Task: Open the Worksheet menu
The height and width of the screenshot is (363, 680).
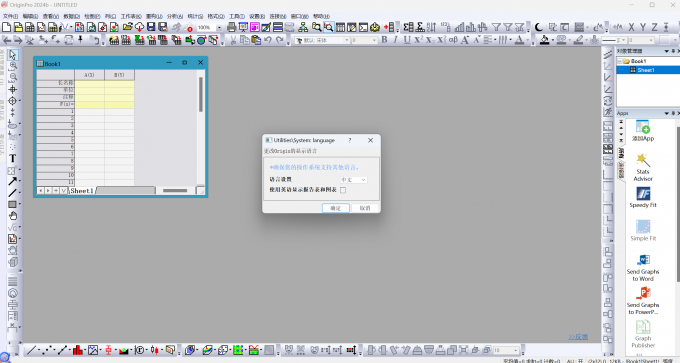Action: coord(131,16)
